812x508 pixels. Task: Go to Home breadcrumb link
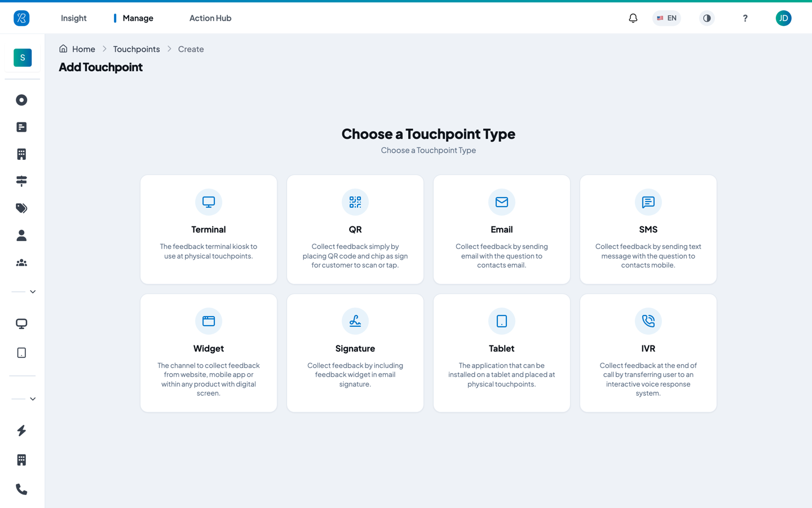pyautogui.click(x=77, y=49)
